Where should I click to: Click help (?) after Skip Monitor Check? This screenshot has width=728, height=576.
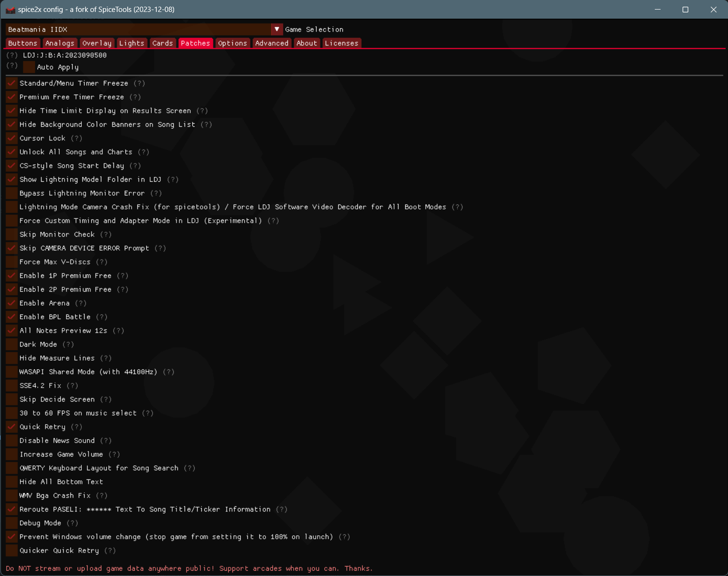pyautogui.click(x=106, y=235)
